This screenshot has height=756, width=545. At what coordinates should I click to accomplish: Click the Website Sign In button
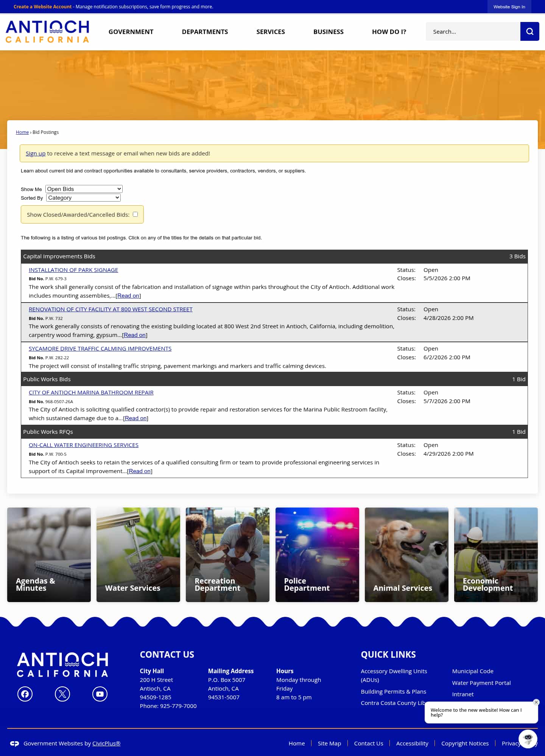(509, 7)
